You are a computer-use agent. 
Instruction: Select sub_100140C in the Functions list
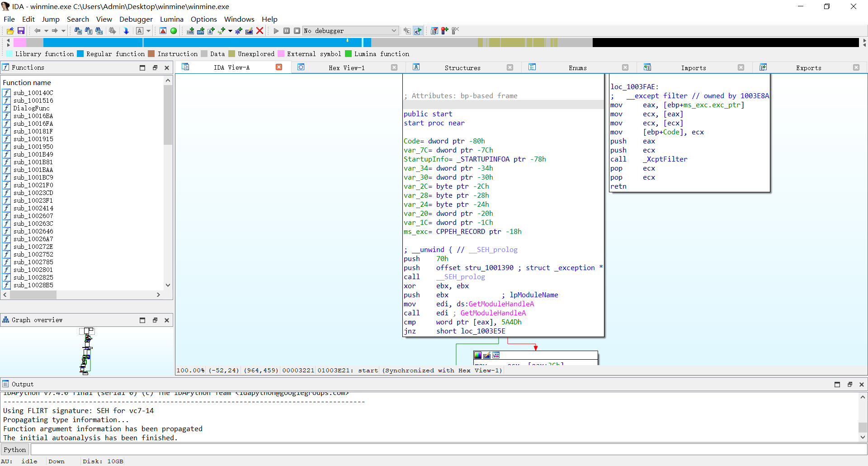(33, 93)
